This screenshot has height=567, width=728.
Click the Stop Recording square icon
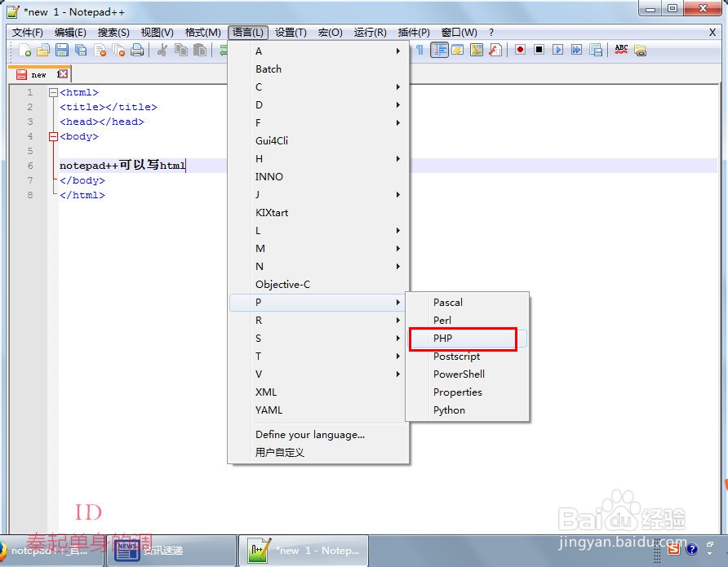pyautogui.click(x=539, y=50)
